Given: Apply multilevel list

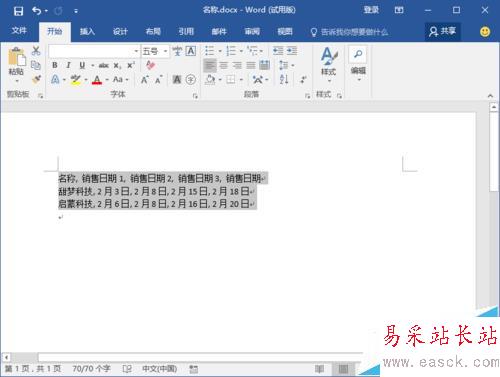Looking at the screenshot, I should tap(252, 51).
